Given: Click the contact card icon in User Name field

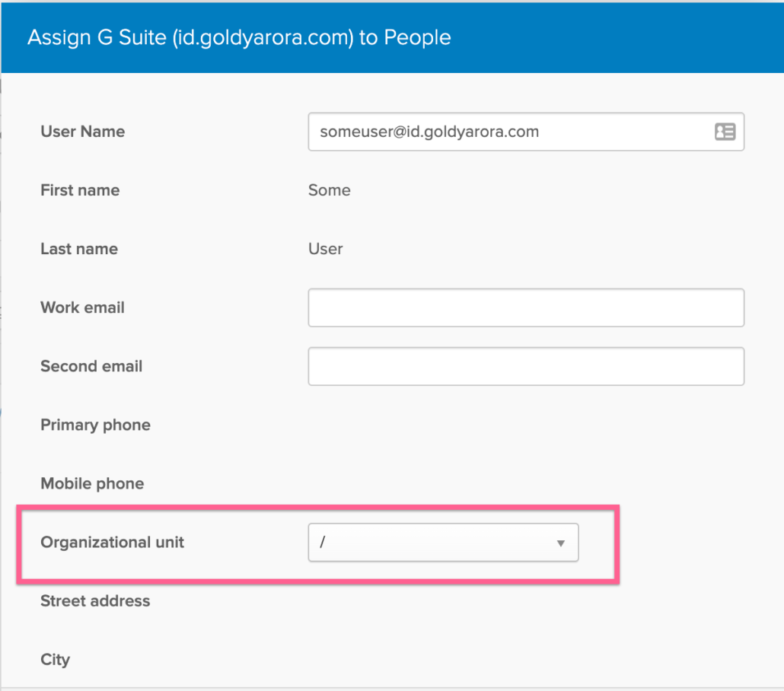Looking at the screenshot, I should tap(725, 132).
